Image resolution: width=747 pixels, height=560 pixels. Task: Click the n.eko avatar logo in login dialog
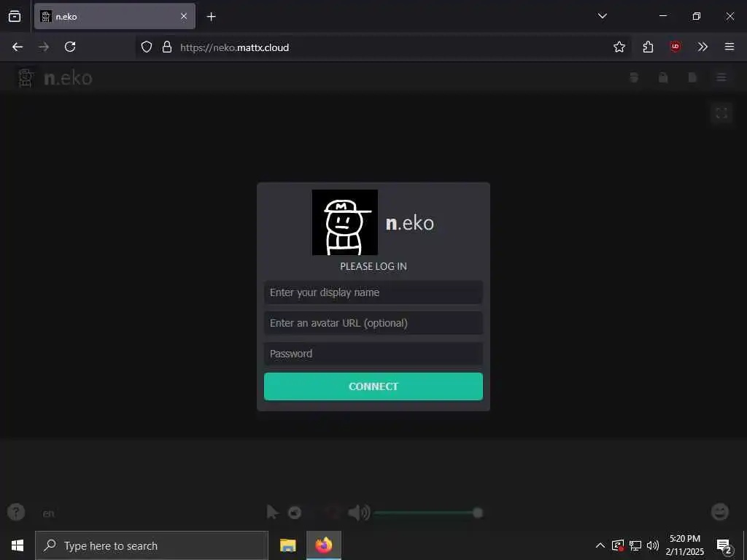tap(345, 222)
